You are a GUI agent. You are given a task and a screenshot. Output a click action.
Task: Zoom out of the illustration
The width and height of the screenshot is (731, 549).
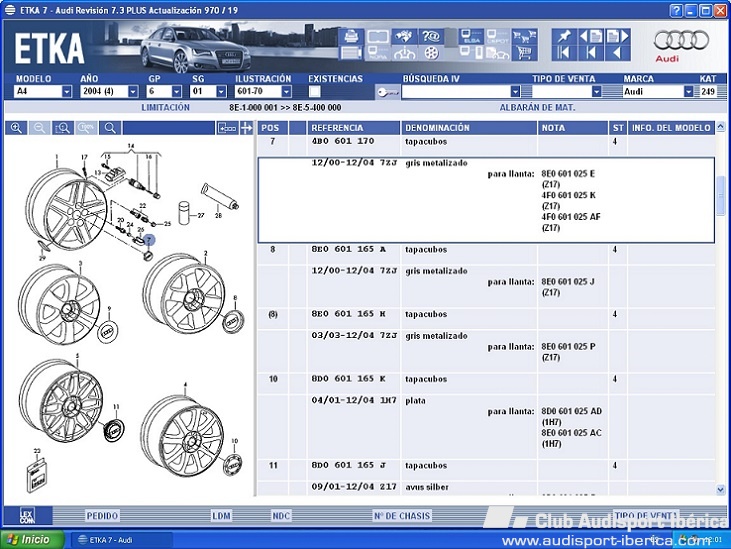40,128
